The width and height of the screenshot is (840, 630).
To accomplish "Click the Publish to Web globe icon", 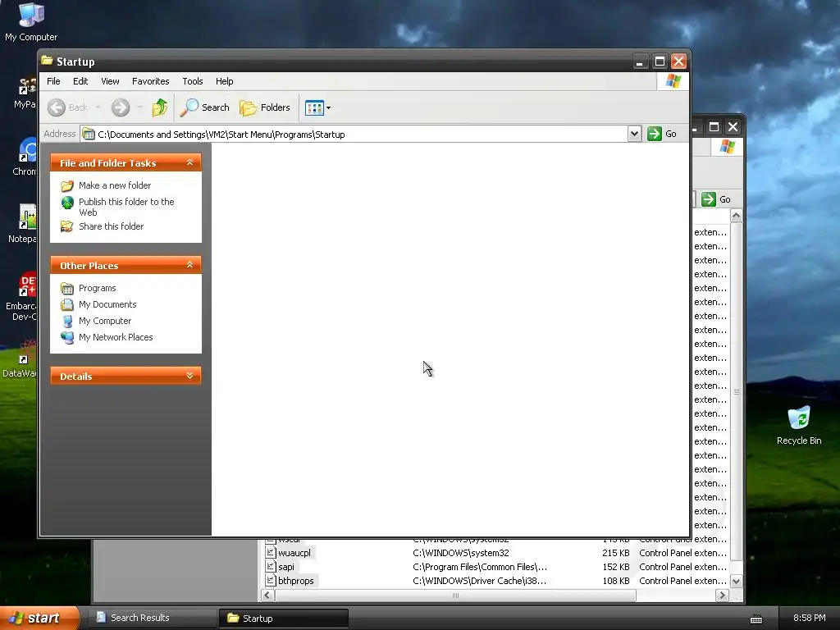I will point(67,203).
